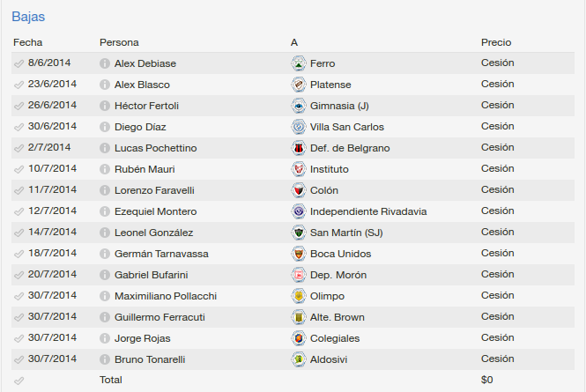Screen dimensions: 586x392
Task: Click the info icon beside Alex Debiase
Action: click(105, 63)
